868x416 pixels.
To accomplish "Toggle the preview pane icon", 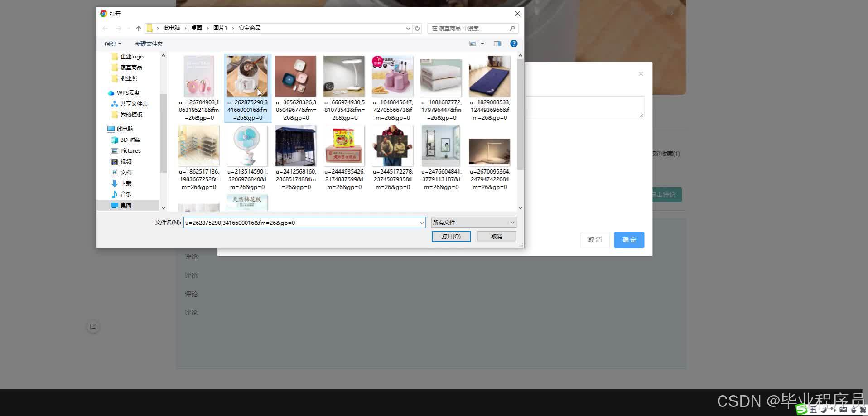I will (x=497, y=44).
